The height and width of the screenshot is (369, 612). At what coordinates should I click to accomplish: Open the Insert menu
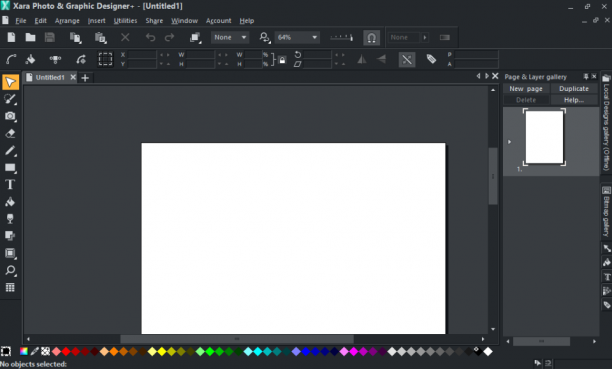[96, 21]
